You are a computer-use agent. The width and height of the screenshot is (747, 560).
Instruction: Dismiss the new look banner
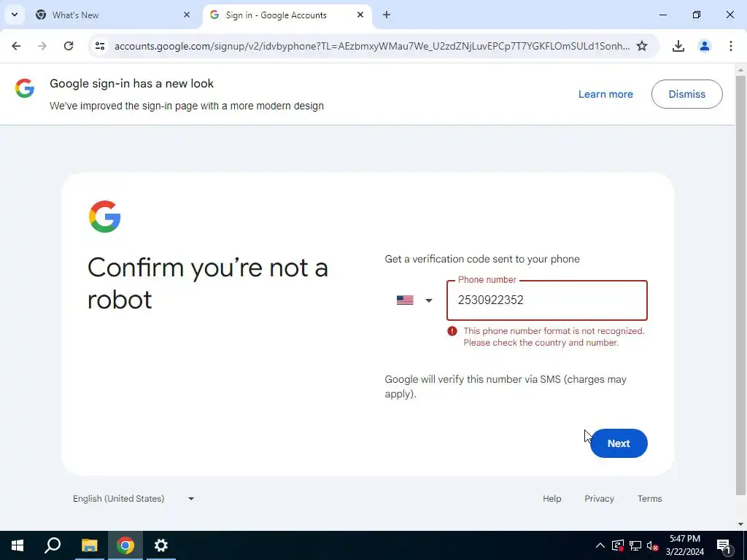[x=686, y=94]
